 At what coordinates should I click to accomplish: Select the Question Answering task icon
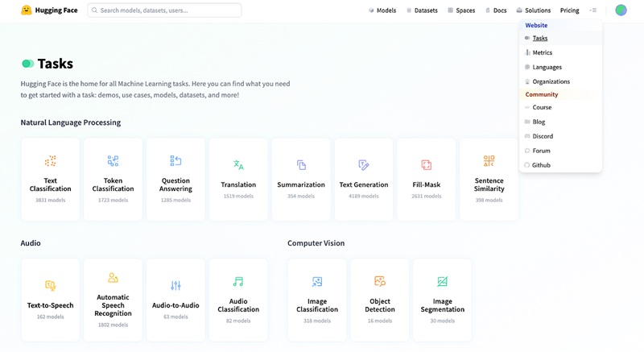point(175,161)
